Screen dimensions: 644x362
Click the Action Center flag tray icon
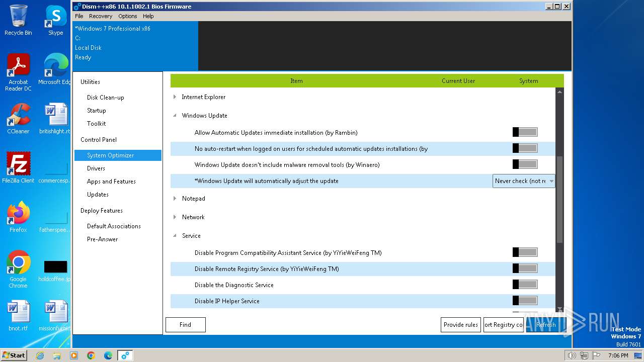(596, 355)
